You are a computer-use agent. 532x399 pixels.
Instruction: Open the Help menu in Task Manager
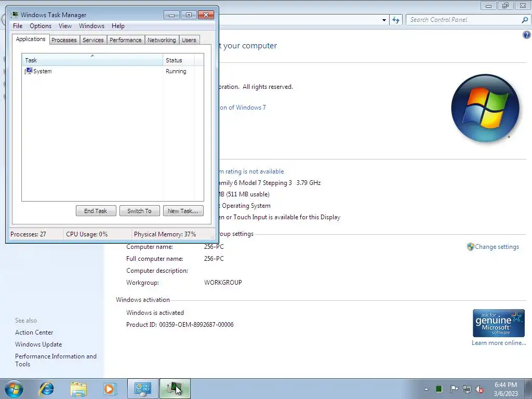(118, 26)
